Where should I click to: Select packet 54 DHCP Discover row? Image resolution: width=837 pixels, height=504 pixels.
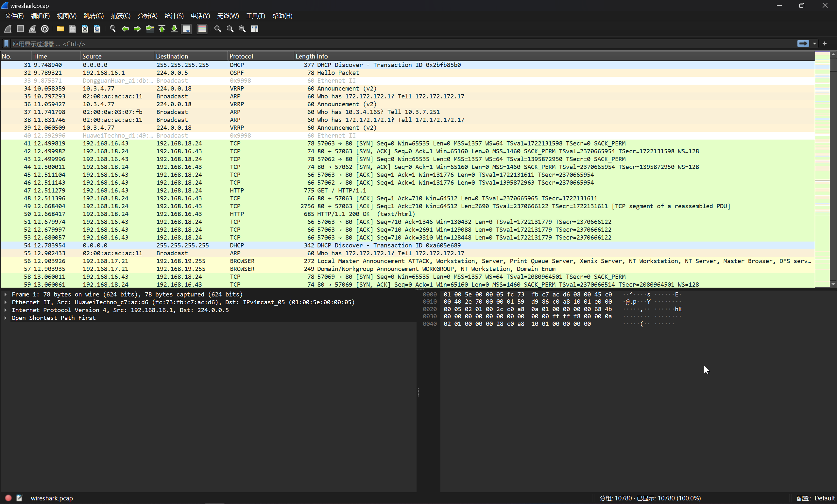[x=407, y=245]
